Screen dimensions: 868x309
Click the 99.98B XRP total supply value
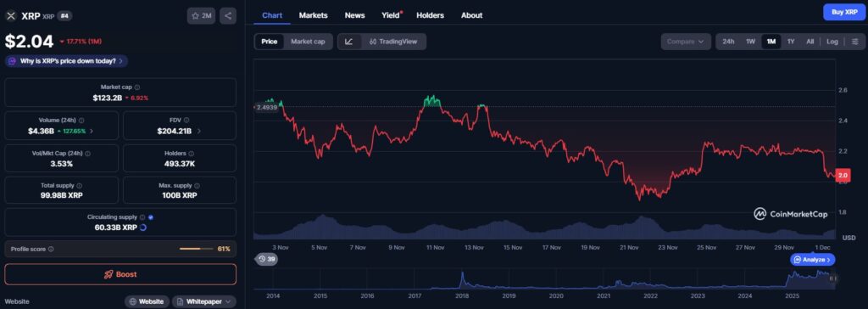click(61, 195)
